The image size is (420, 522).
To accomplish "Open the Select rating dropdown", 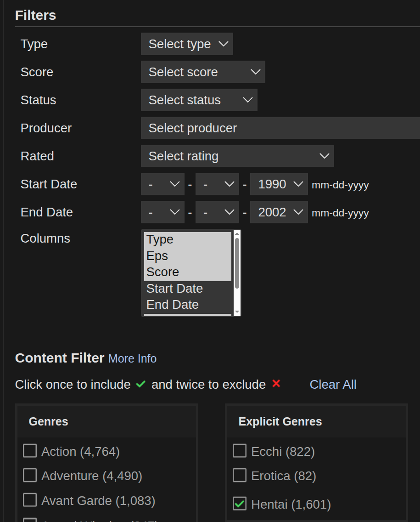I will 237,156.
